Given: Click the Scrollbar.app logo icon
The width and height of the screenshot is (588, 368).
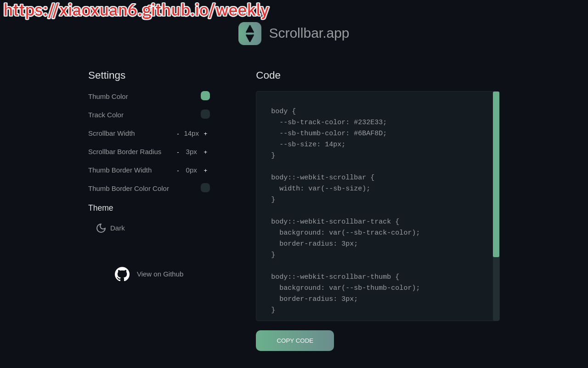Looking at the screenshot, I should [249, 34].
